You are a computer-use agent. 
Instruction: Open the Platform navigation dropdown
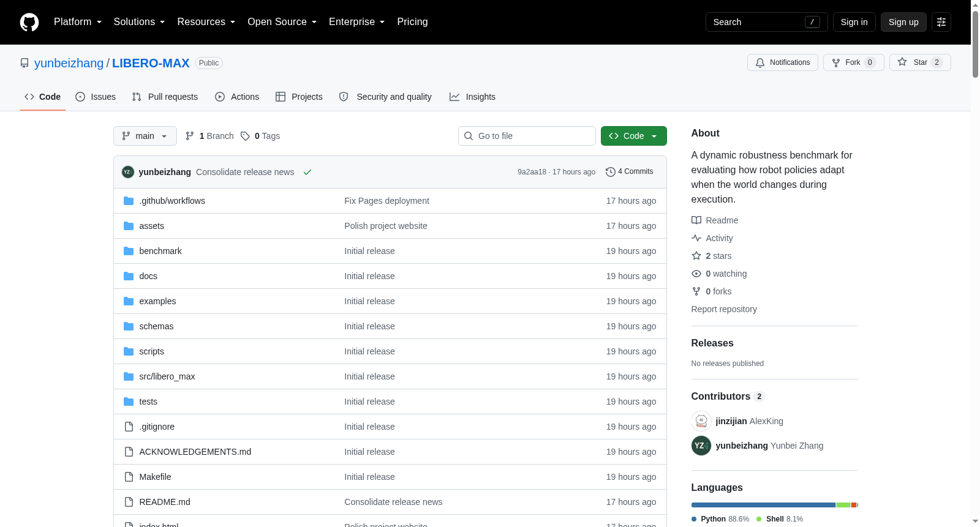tap(78, 22)
